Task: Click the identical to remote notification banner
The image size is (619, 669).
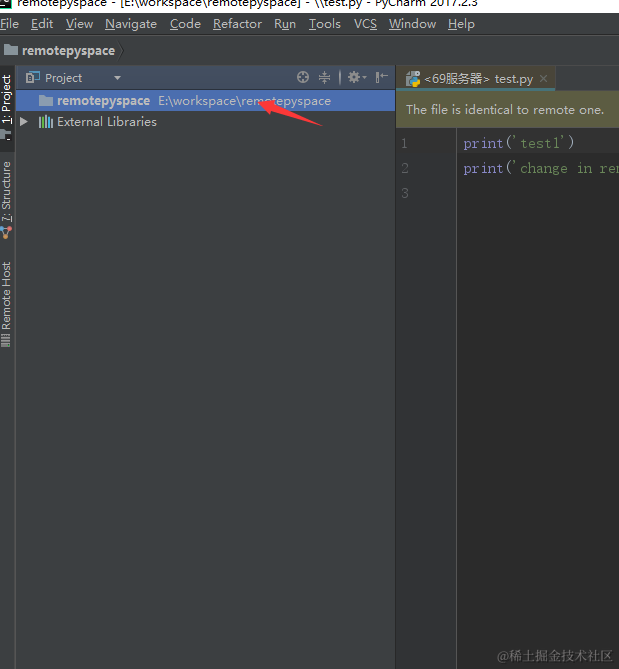Action: pyautogui.click(x=507, y=110)
